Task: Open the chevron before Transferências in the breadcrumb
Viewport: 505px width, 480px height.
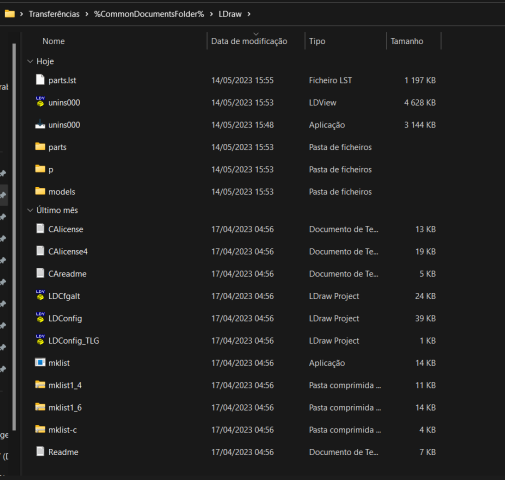Action: click(22, 14)
